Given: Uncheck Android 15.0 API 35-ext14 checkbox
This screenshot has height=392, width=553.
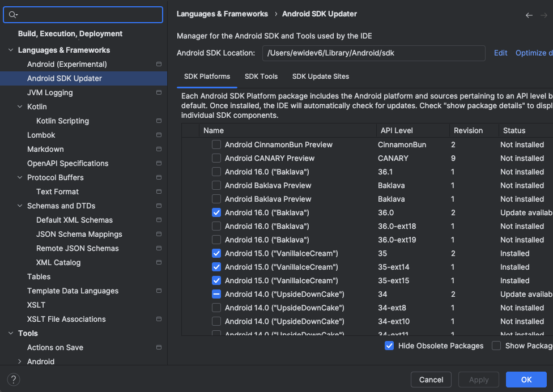Looking at the screenshot, I should (x=216, y=267).
